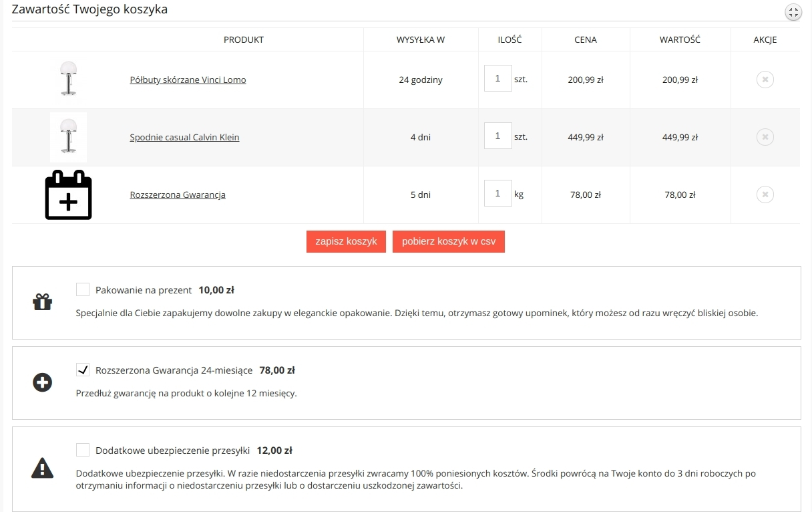
Task: Click the Dodatkowe ubezpieczenie przesyłki label
Action: (172, 450)
